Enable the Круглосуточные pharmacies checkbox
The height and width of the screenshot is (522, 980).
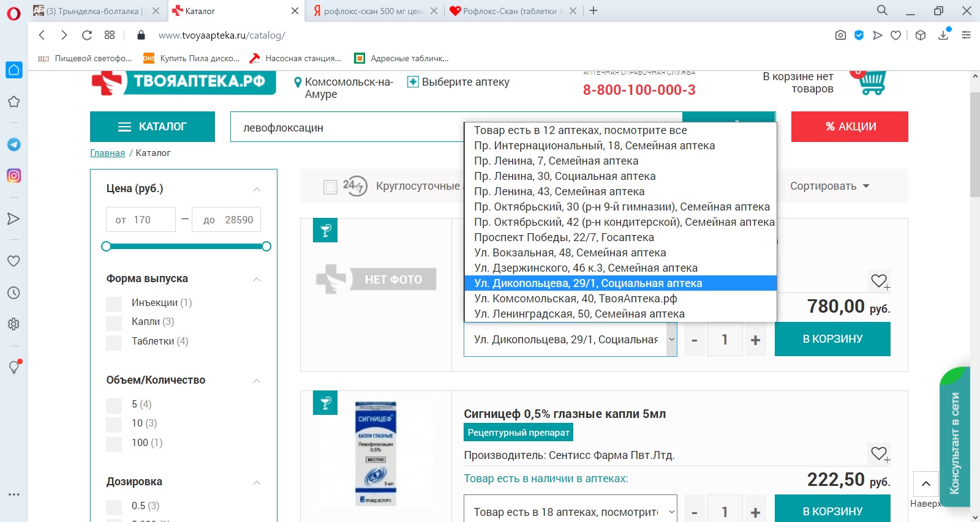(x=330, y=187)
